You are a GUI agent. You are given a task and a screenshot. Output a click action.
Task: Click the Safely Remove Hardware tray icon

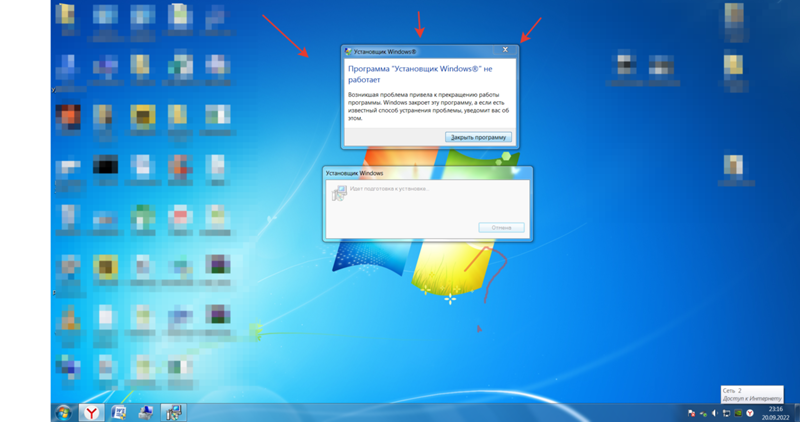[x=704, y=413]
